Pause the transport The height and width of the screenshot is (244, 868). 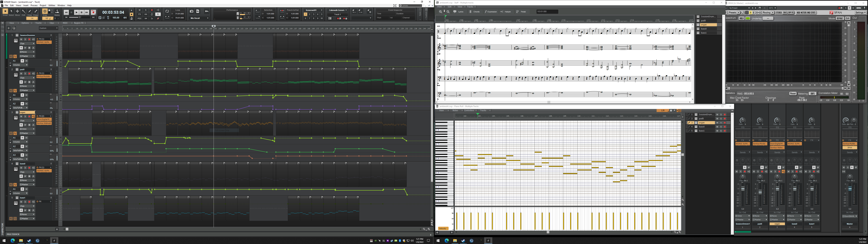click(82, 13)
